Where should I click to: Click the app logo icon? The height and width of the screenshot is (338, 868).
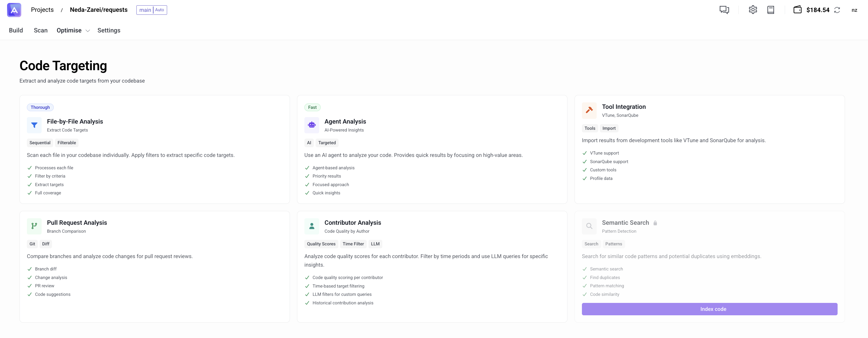point(14,10)
